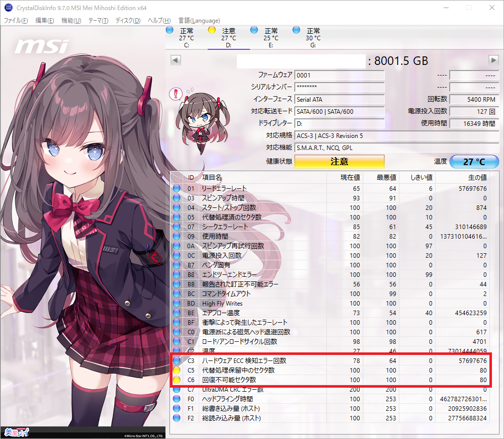Click status orb for エンドツーエンドエラー row
Viewport: 504px width, 439px height.
pyautogui.click(x=177, y=275)
